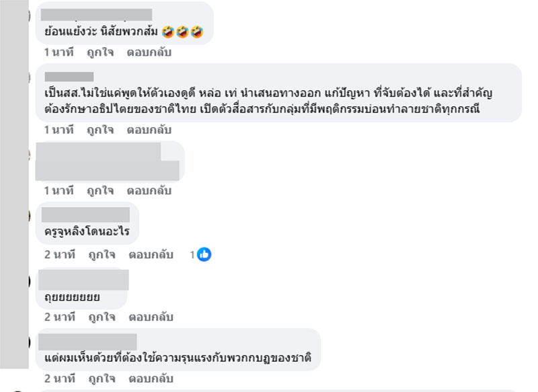Like the comment starting 'แต่ผมเห็นด้วย'
The height and width of the screenshot is (392, 538).
point(100,378)
